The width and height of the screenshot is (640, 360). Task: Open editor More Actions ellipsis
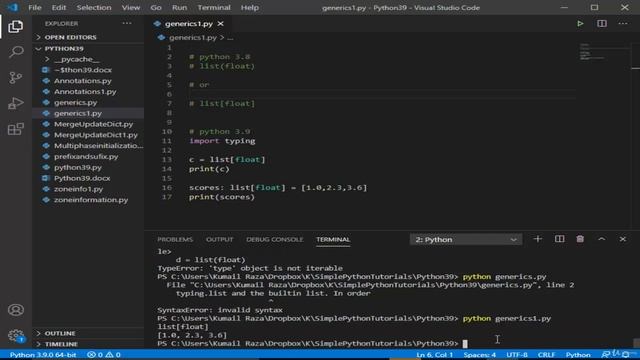pyautogui.click(x=623, y=24)
